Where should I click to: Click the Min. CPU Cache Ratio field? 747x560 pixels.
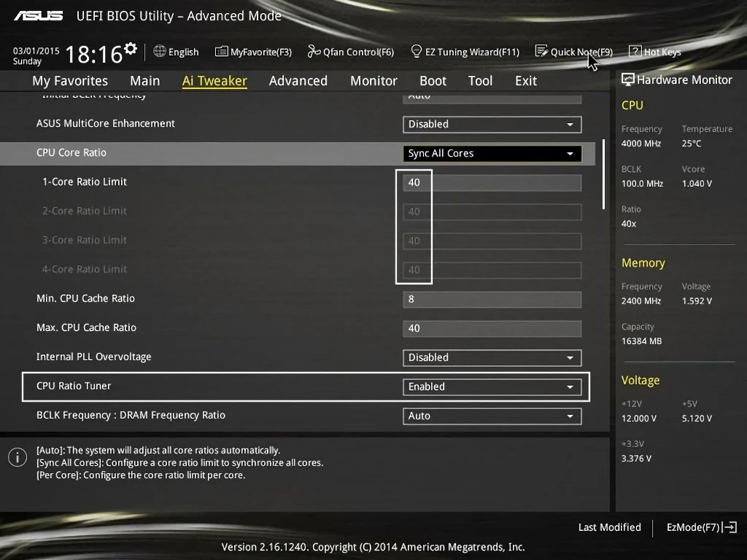pyautogui.click(x=492, y=299)
